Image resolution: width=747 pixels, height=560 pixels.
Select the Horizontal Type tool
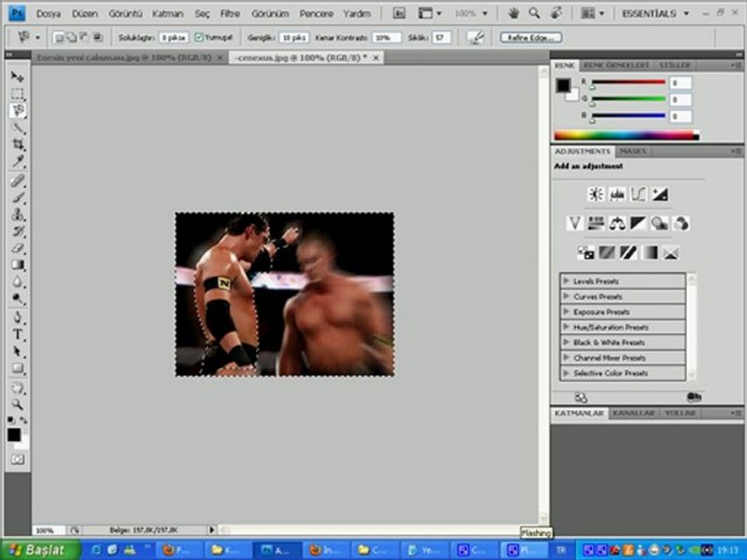(x=17, y=334)
